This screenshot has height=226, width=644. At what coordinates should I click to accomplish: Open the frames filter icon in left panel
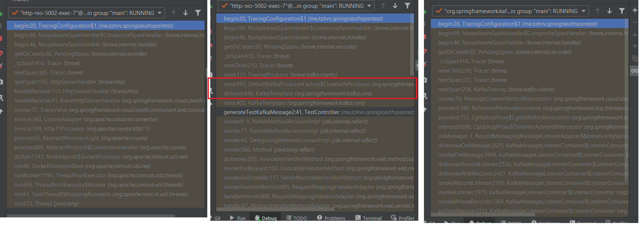click(198, 13)
